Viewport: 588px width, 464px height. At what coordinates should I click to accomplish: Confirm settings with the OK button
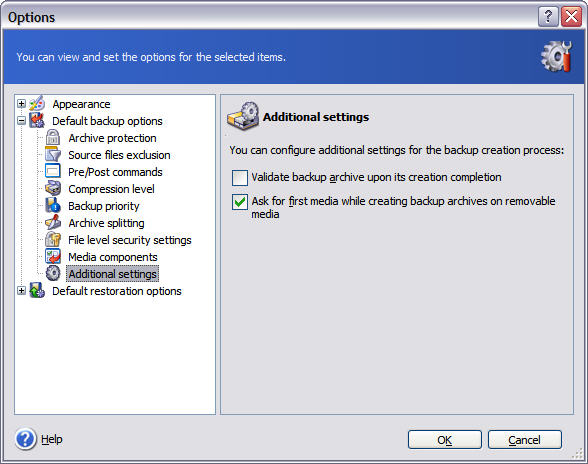point(445,440)
